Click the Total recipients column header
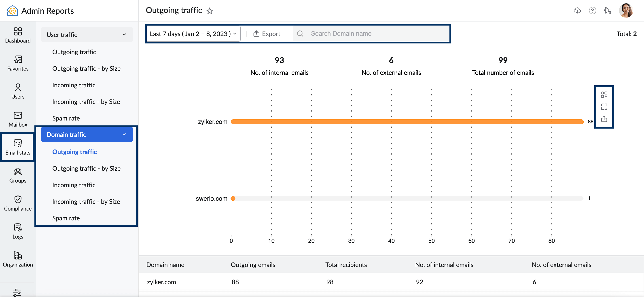 pyautogui.click(x=346, y=265)
